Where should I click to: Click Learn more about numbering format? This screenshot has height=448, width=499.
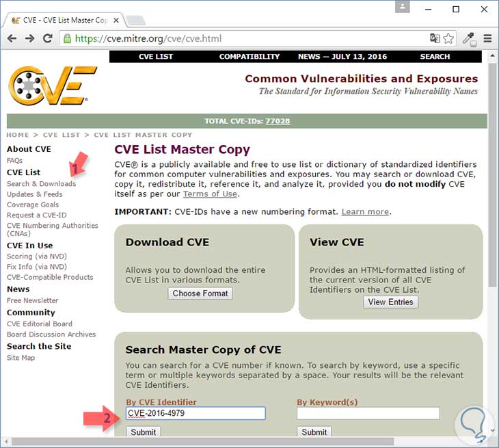[365, 212]
